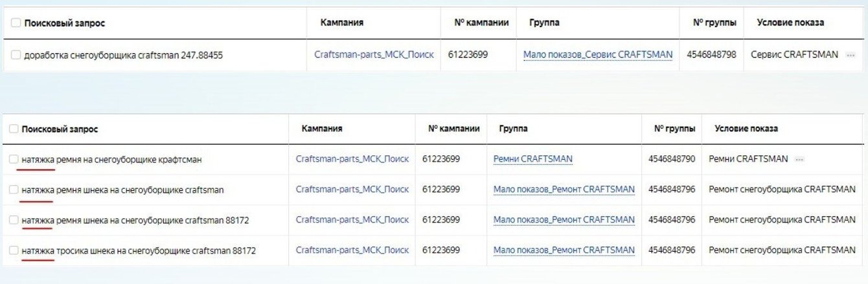Open the 'Ремни CRAFTSMAN' group link
Image resolution: width=868 pixels, height=284 pixels.
click(532, 159)
